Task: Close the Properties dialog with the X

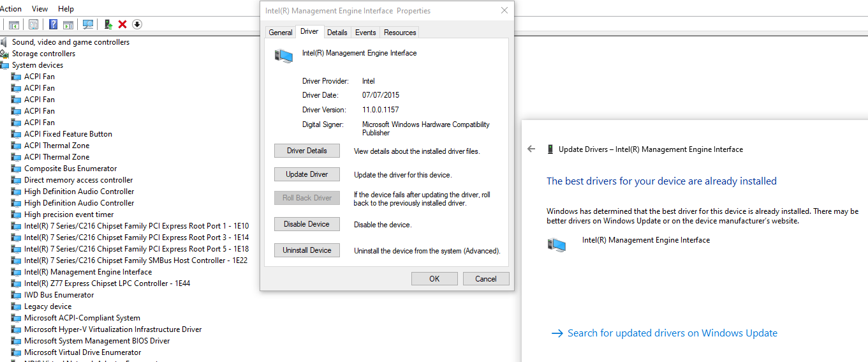Action: [x=504, y=11]
